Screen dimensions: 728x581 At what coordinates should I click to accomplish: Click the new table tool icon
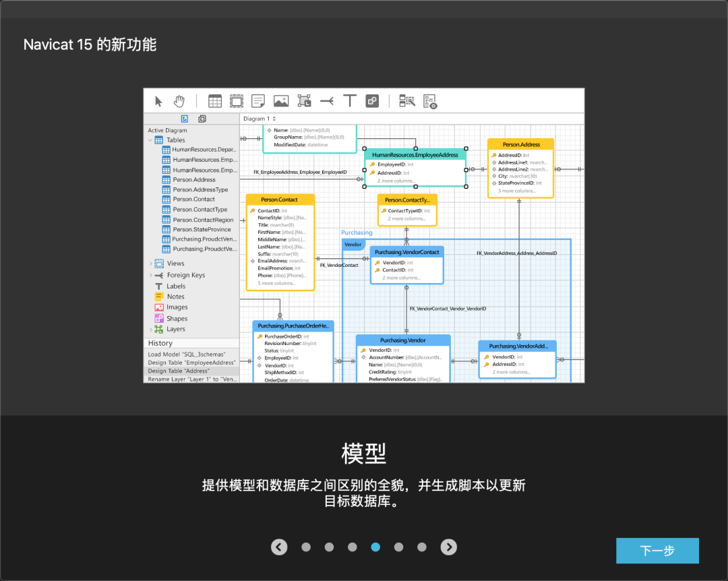[x=215, y=101]
